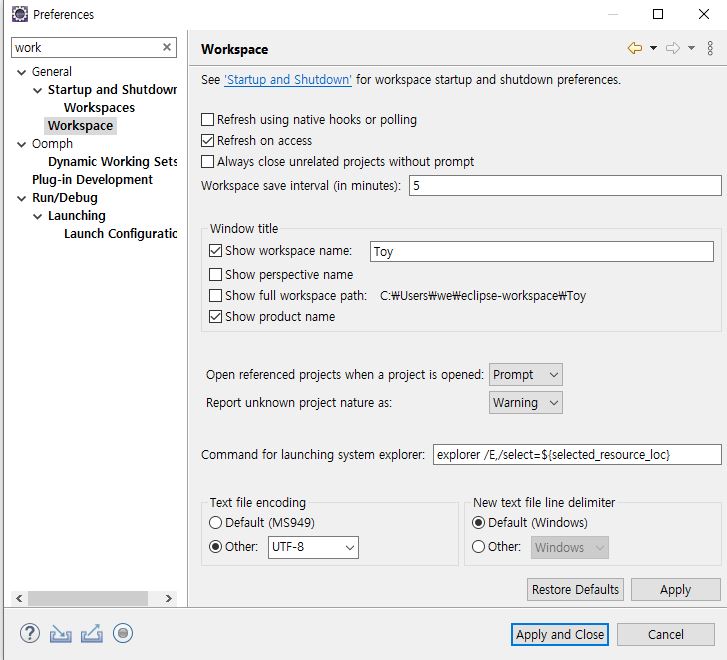Image resolution: width=727 pixels, height=660 pixels.
Task: Collapse the Startup and Shutdown node
Action: coord(38,90)
